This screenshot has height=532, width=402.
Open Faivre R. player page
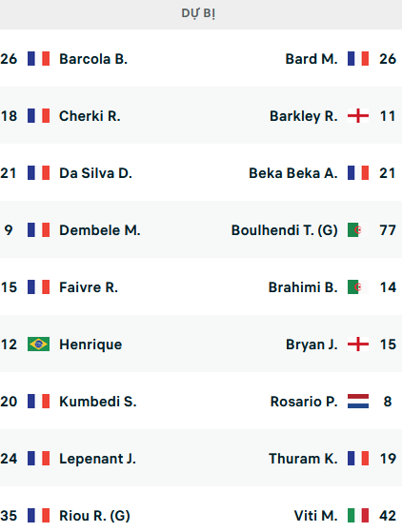pyautogui.click(x=89, y=287)
